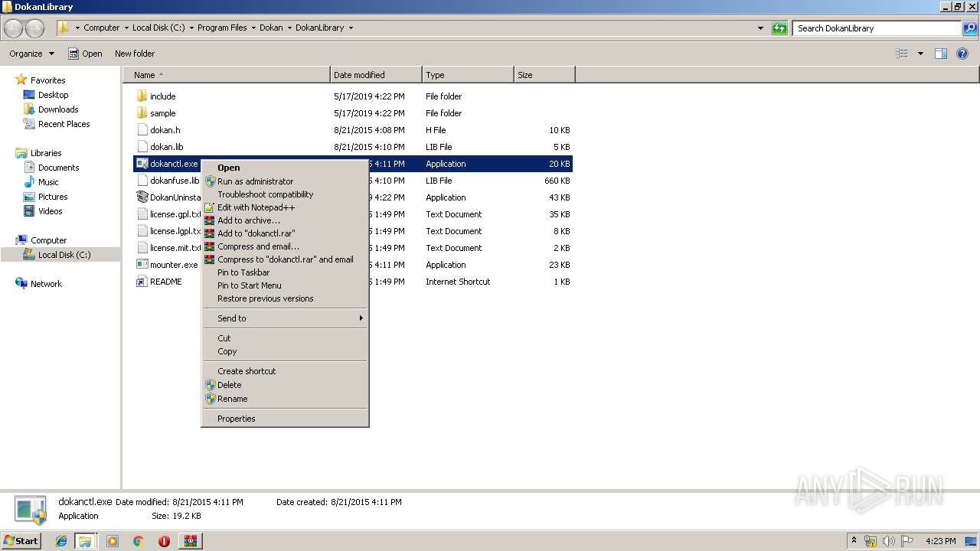
Task: Click the Forward navigation arrow button
Action: pos(34,28)
